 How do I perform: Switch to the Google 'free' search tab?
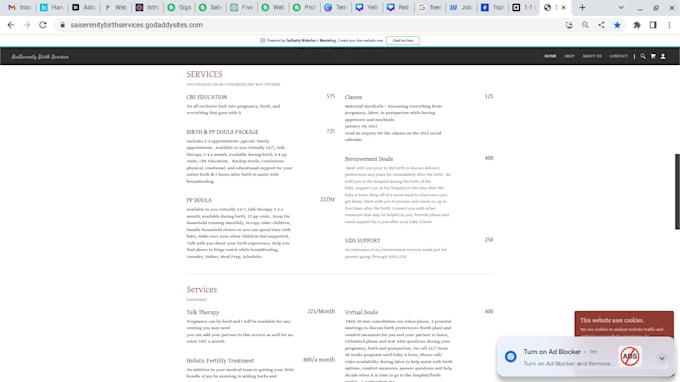pyautogui.click(x=429, y=7)
